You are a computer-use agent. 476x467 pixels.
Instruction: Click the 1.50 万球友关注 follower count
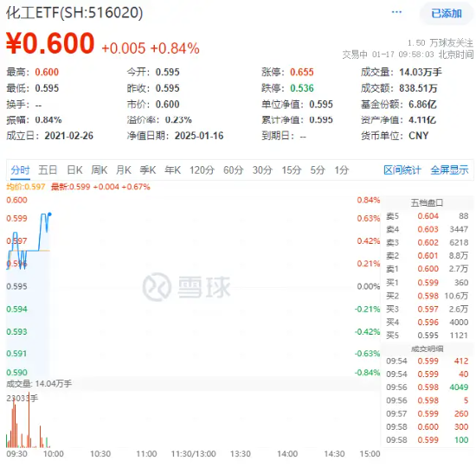[x=440, y=42]
